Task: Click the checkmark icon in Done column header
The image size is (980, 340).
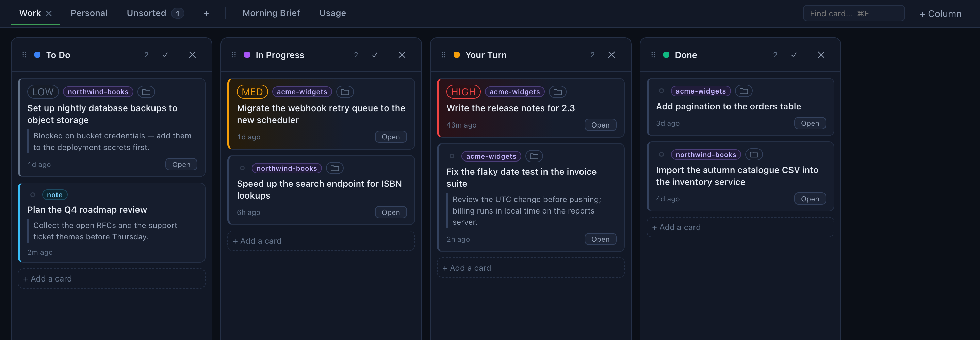Action: 794,55
